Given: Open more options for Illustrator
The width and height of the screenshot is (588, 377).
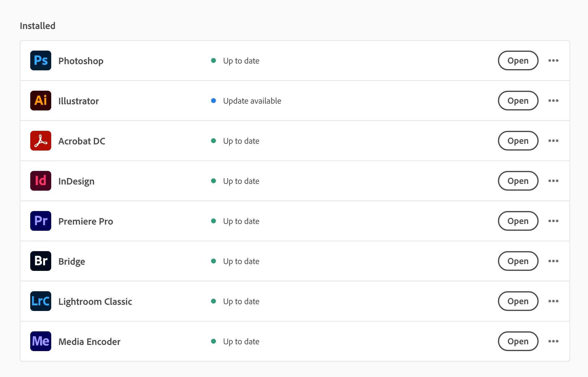Looking at the screenshot, I should [553, 101].
